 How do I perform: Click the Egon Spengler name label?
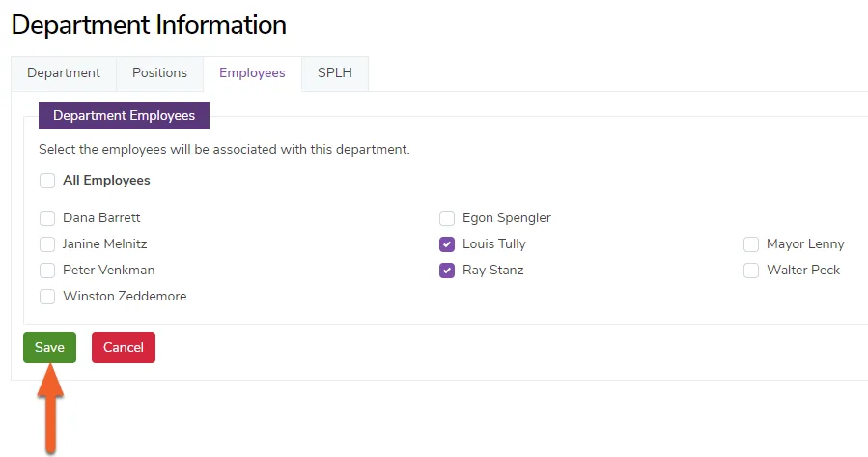(x=507, y=218)
